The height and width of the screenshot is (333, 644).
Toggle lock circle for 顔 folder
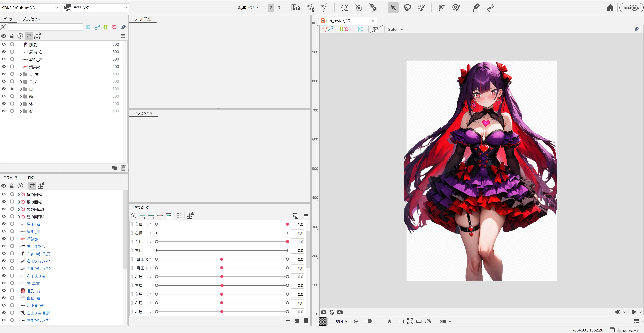coord(12,96)
